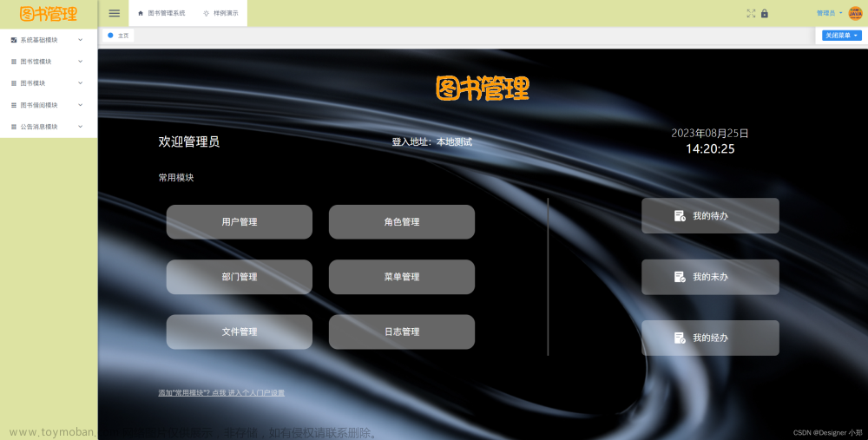This screenshot has height=440, width=868.
Task: Switch to the 图书管理系统 top tab
Action: (x=161, y=13)
